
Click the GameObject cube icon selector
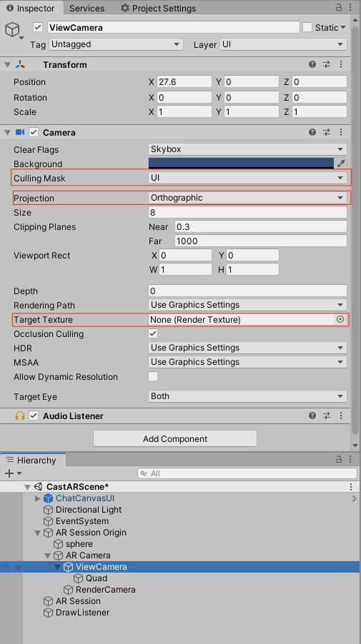[x=13, y=31]
